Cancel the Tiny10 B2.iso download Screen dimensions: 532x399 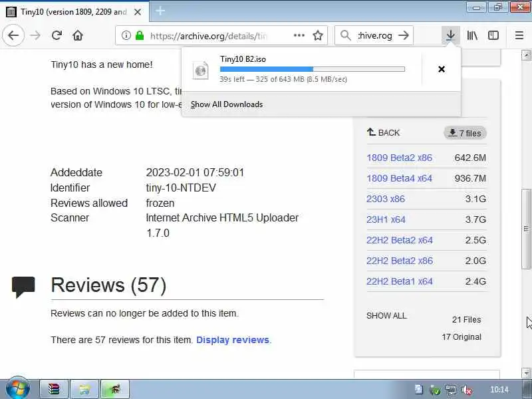(442, 69)
